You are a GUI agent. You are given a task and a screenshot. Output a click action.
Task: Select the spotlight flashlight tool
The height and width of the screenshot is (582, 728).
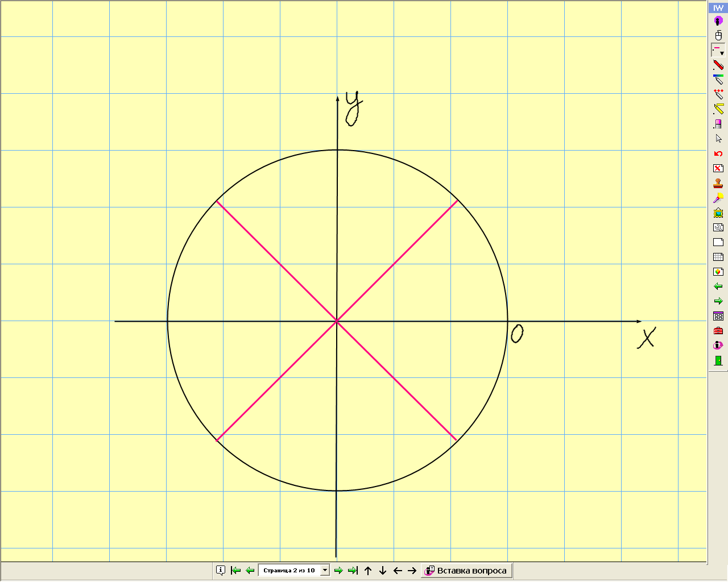coord(718,198)
